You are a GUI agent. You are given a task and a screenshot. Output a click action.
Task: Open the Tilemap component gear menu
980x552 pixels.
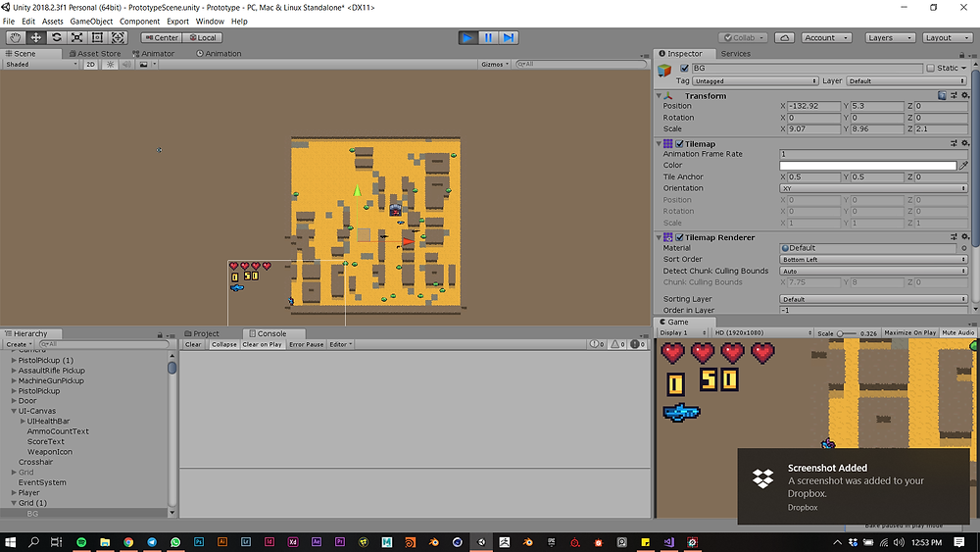pos(965,143)
